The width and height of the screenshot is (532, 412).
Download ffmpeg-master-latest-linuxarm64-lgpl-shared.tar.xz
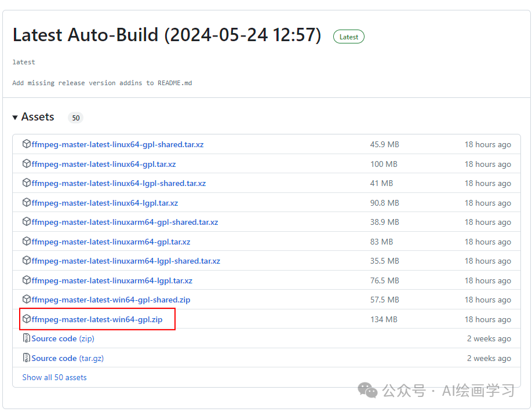coord(126,261)
